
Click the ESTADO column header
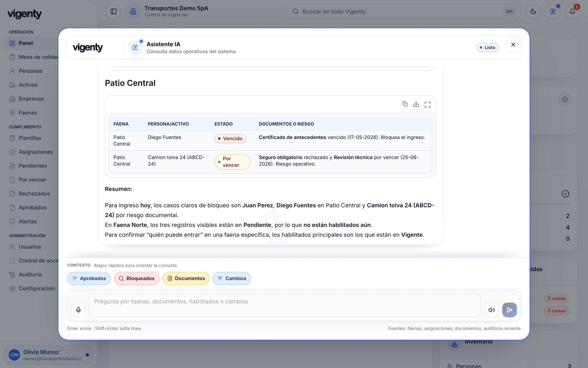pyautogui.click(x=224, y=124)
